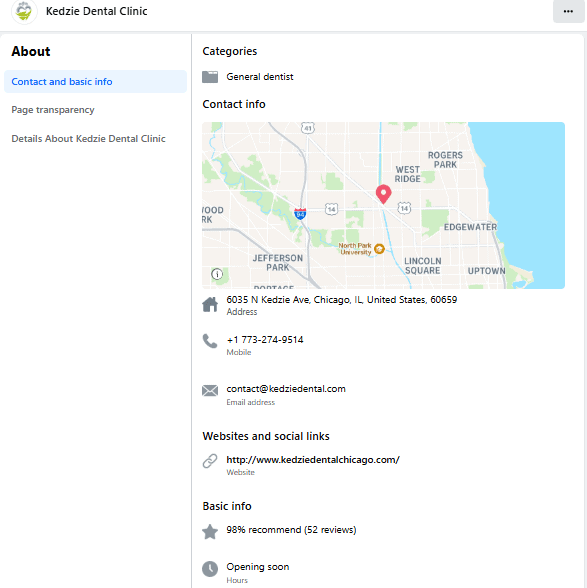
Task: Click the house address icon
Action: [x=210, y=304]
